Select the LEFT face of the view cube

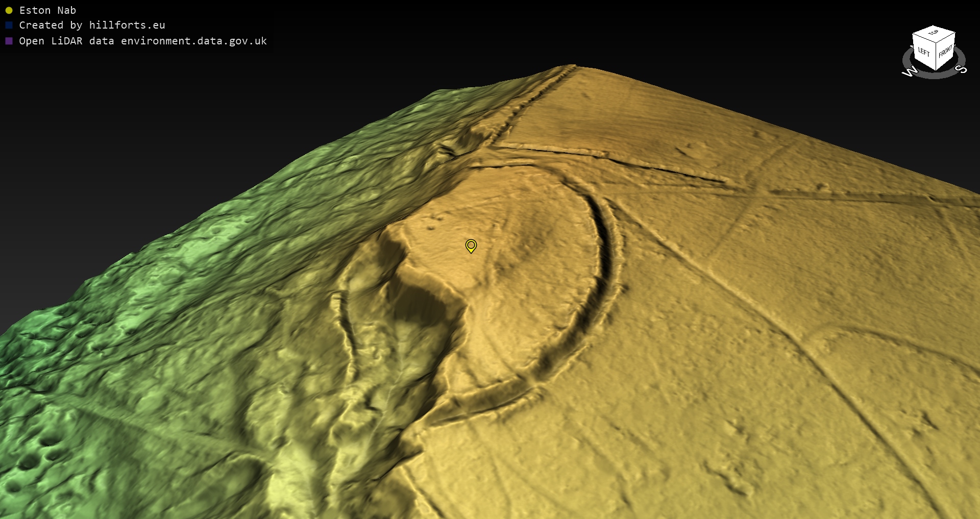pyautogui.click(x=923, y=51)
